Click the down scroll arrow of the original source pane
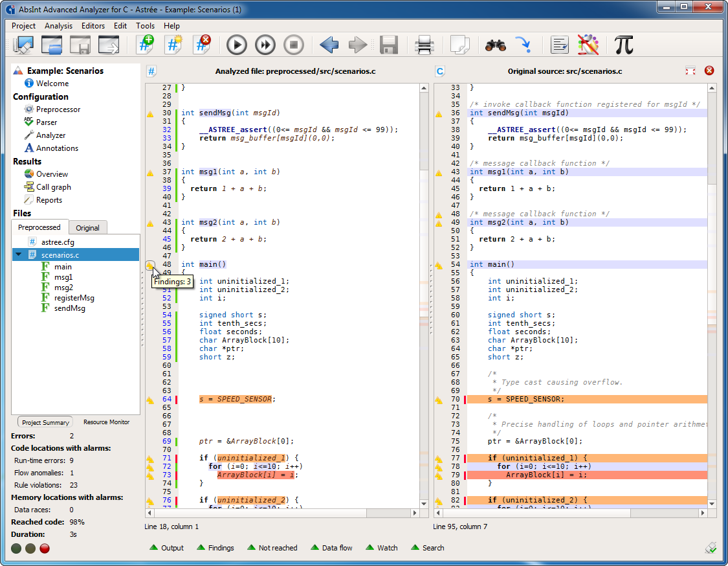The image size is (728, 566). (712, 504)
